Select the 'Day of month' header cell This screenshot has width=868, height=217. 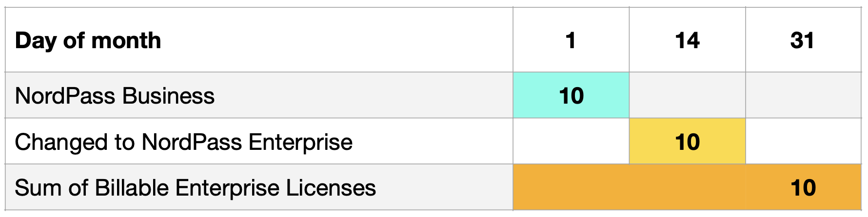pyautogui.click(x=259, y=40)
